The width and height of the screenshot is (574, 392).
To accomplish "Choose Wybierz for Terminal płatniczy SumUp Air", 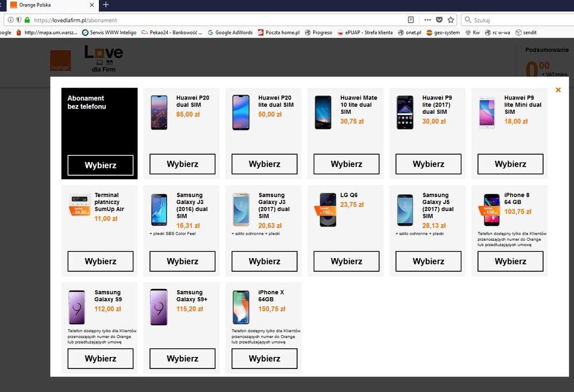I will [101, 261].
